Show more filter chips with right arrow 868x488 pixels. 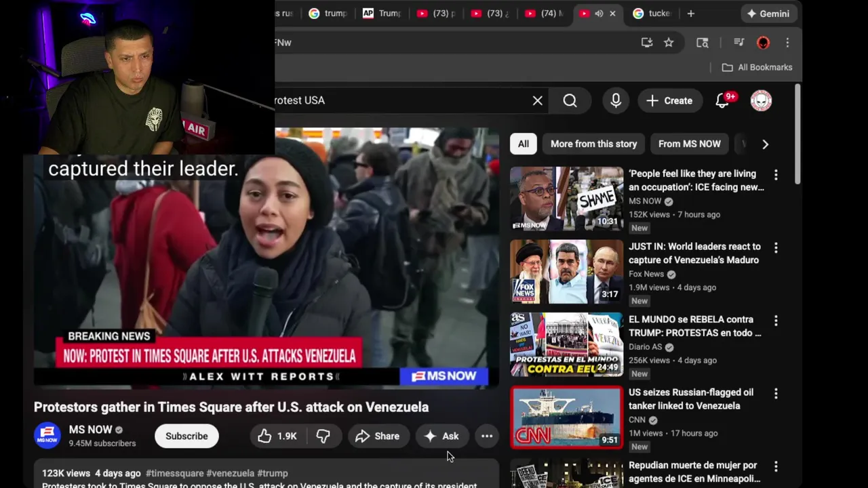pyautogui.click(x=765, y=144)
